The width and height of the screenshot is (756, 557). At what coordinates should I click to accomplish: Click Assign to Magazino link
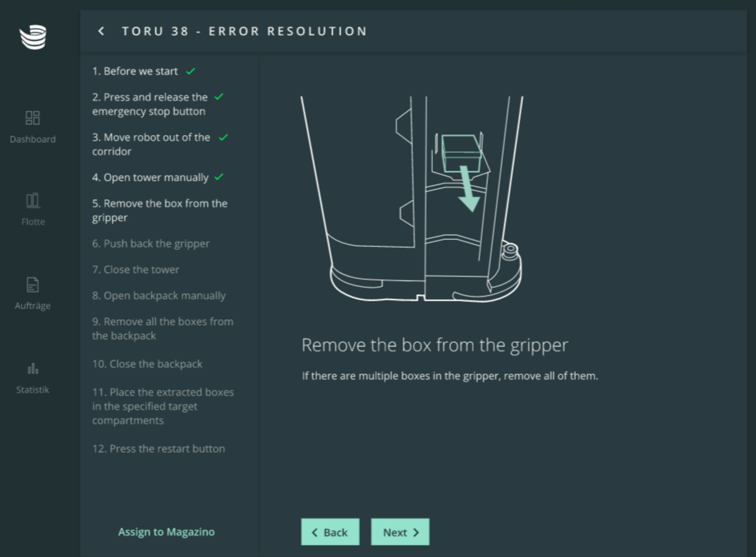coord(166,532)
